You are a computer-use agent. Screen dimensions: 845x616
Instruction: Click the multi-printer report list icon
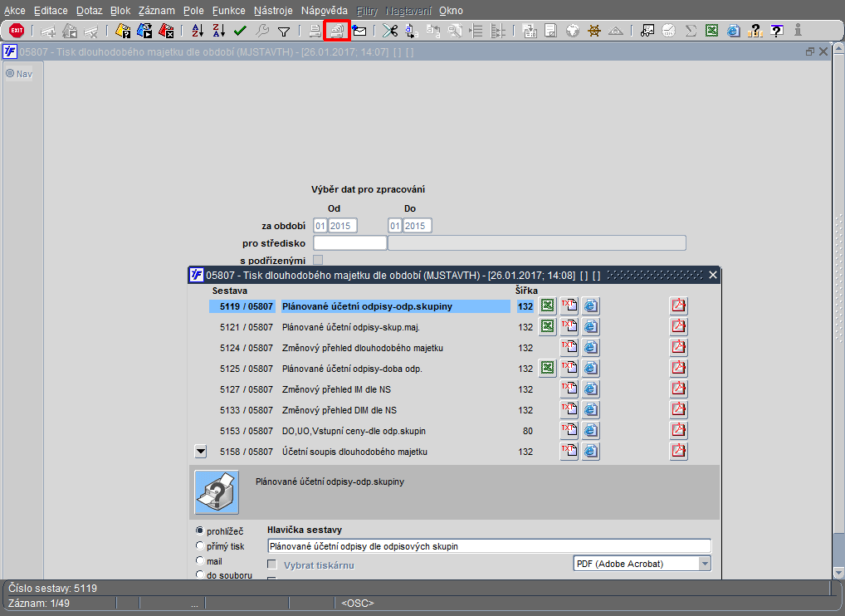pyautogui.click(x=337, y=31)
